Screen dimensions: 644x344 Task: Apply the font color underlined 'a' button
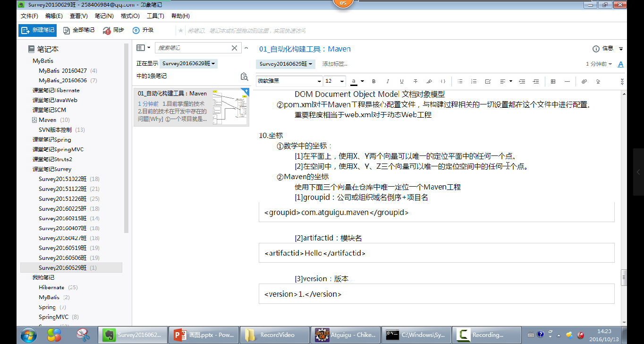coord(354,81)
